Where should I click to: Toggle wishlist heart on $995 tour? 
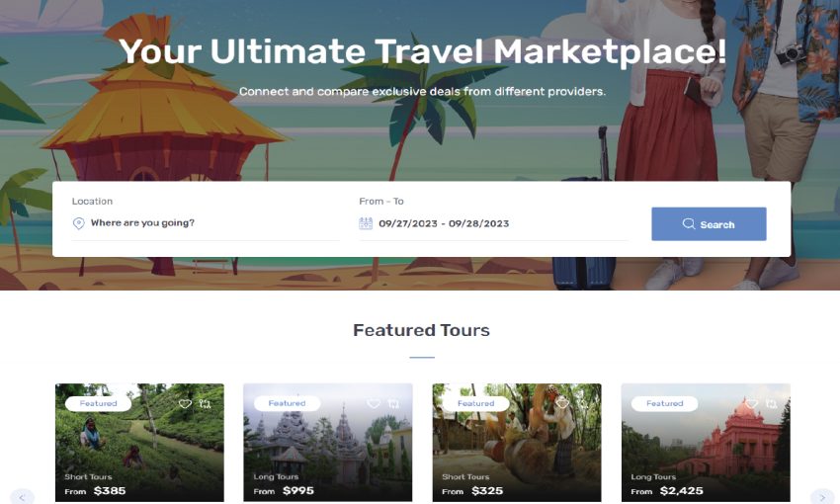tap(374, 404)
